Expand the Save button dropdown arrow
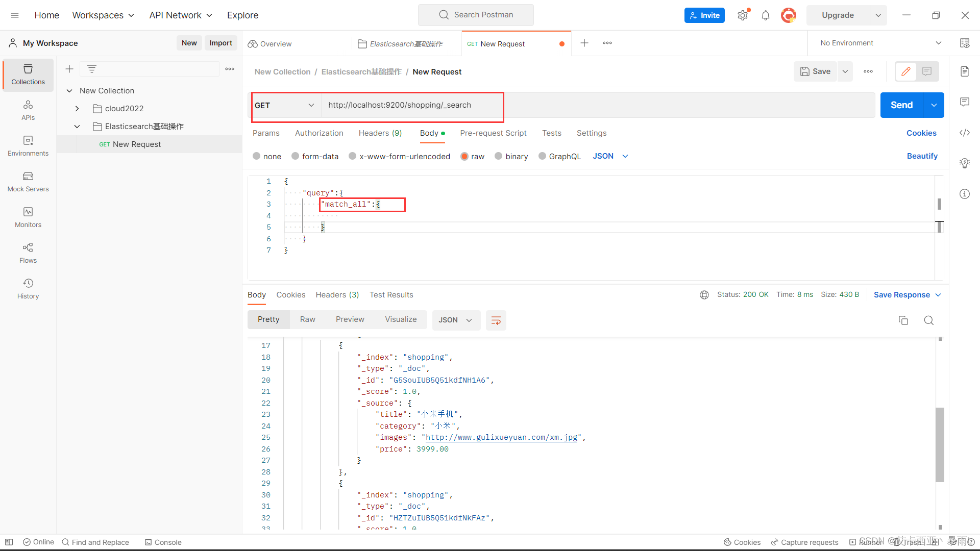This screenshot has width=980, height=551. pos(845,71)
